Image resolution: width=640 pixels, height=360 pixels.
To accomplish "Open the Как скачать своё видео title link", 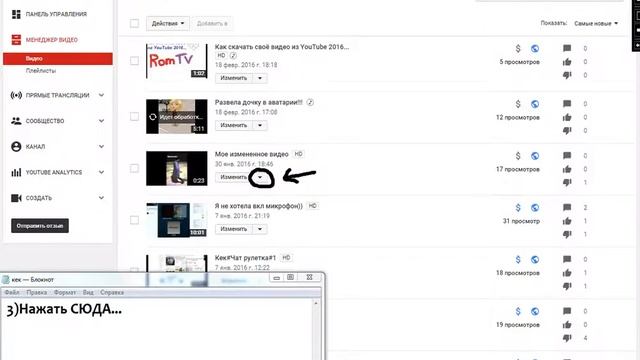I will click(x=282, y=47).
